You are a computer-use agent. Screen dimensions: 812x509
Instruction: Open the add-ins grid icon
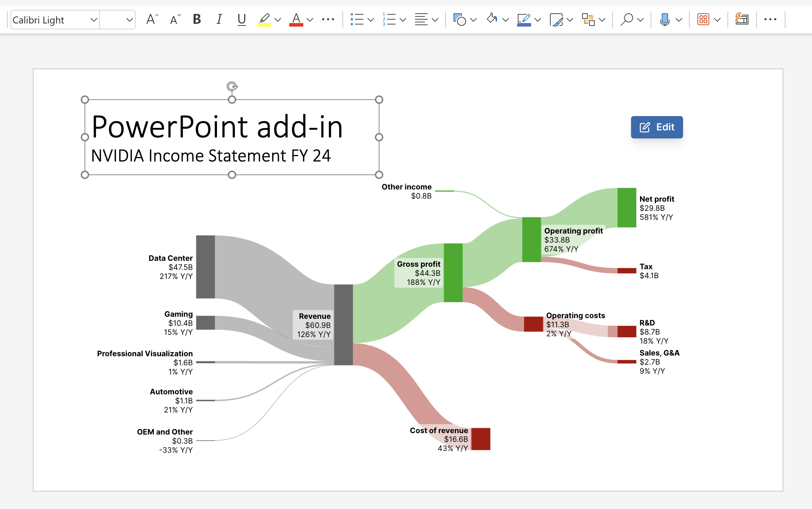[x=703, y=20]
